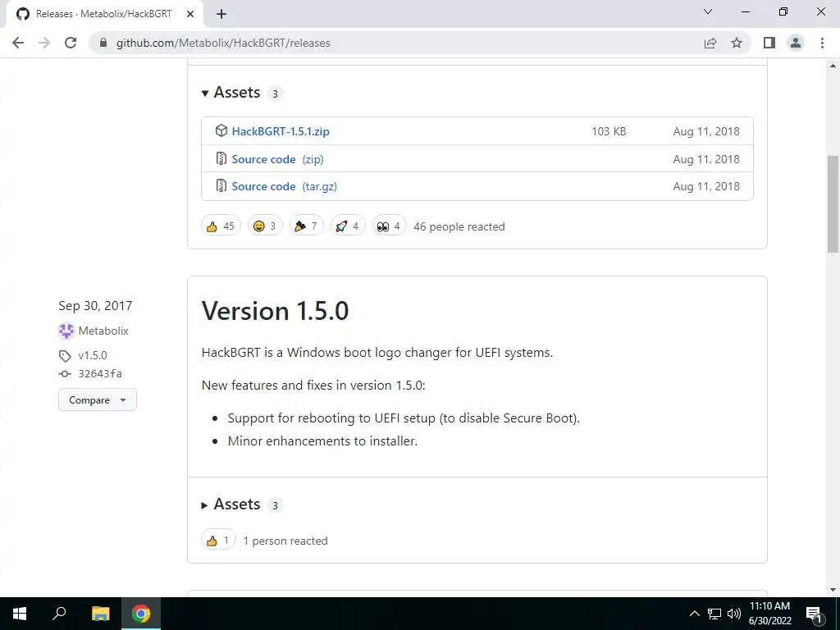Viewport: 840px width, 630px height.
Task: Open the network status tray icon
Action: click(714, 614)
